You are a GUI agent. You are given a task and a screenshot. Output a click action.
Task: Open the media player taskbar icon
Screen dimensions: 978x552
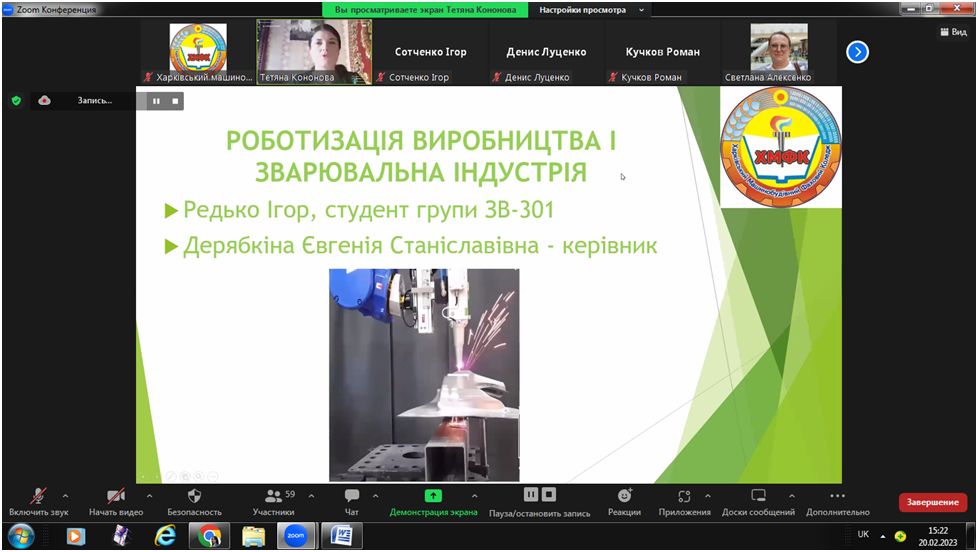point(75,536)
